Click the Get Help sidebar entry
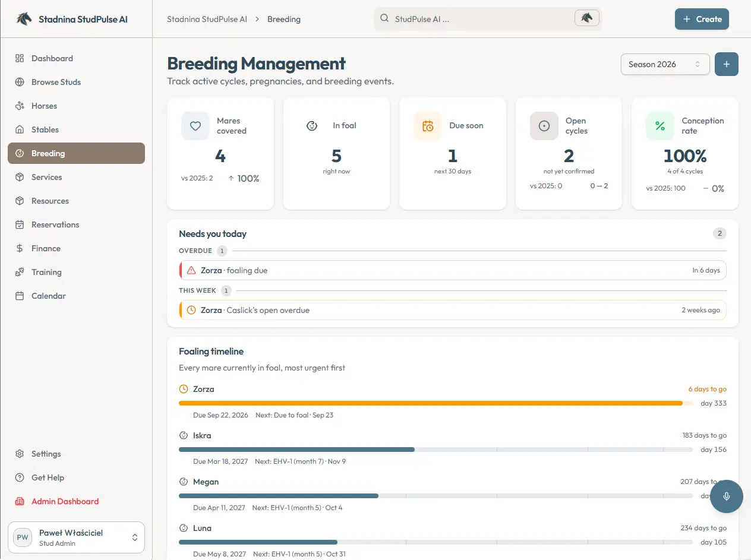The width and height of the screenshot is (751, 560). pyautogui.click(x=76, y=477)
